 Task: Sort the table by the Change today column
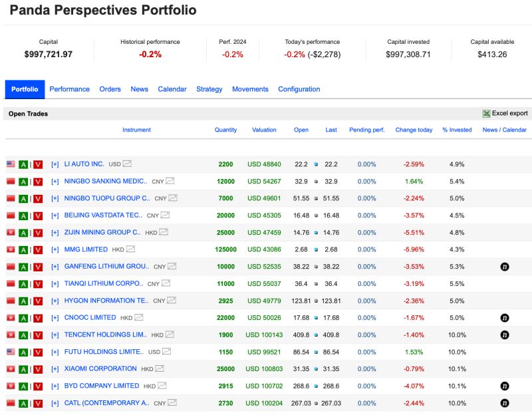point(414,130)
